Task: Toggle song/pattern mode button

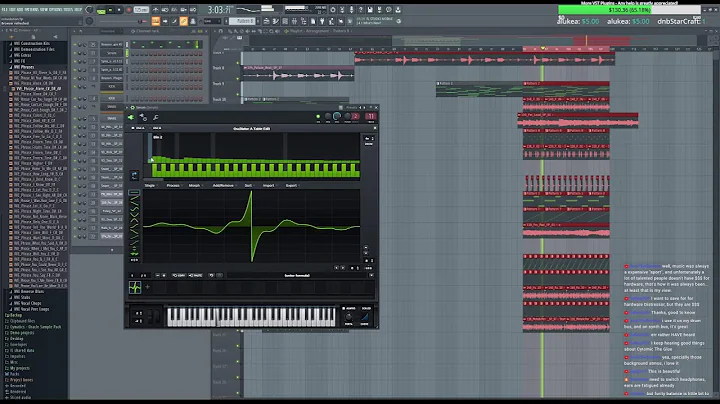Action: [101, 10]
